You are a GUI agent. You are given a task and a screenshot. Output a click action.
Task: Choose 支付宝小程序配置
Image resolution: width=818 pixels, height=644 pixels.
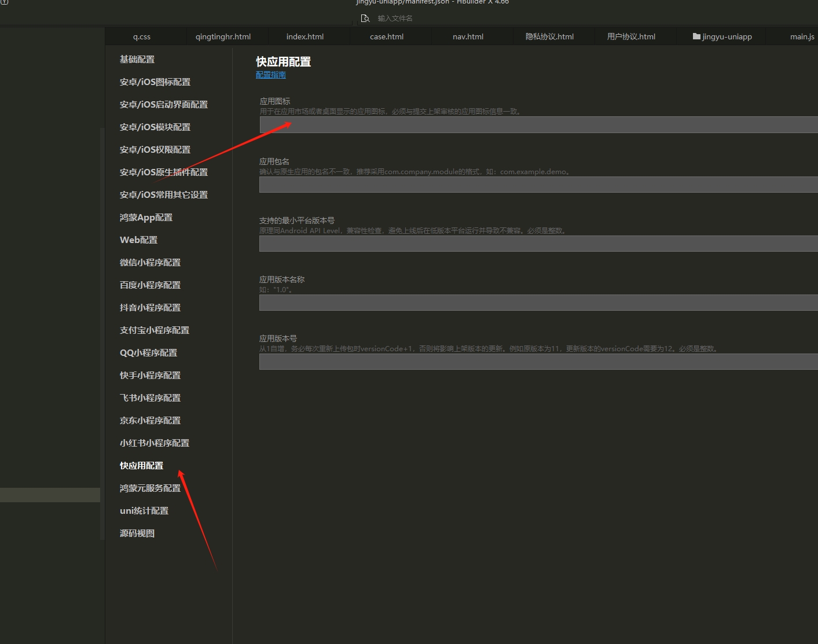click(x=155, y=330)
